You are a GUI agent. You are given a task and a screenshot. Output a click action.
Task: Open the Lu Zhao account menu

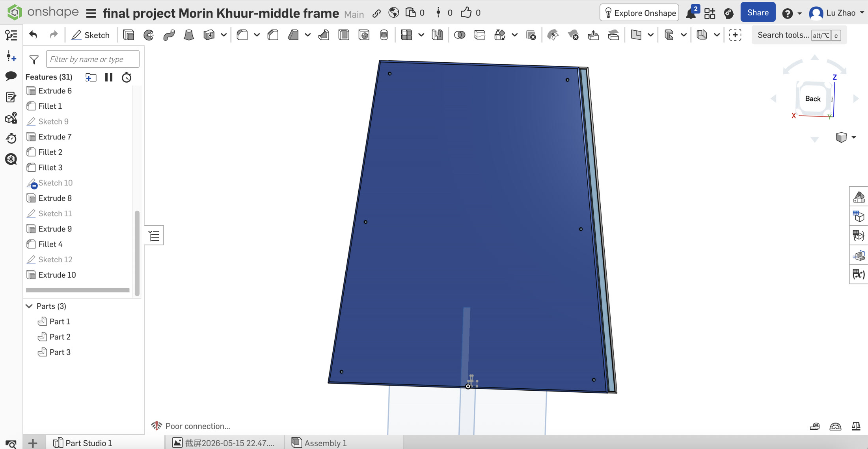(837, 13)
